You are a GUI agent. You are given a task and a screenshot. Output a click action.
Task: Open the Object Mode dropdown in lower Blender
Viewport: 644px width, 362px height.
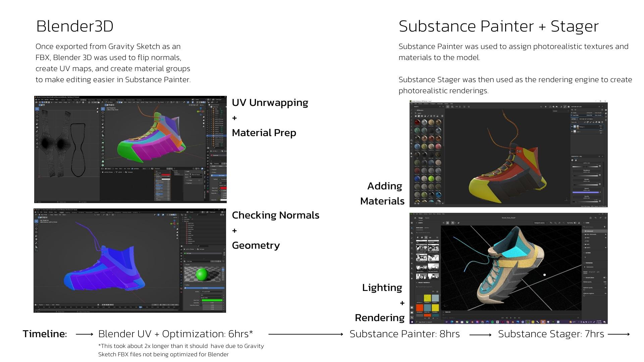(44, 215)
